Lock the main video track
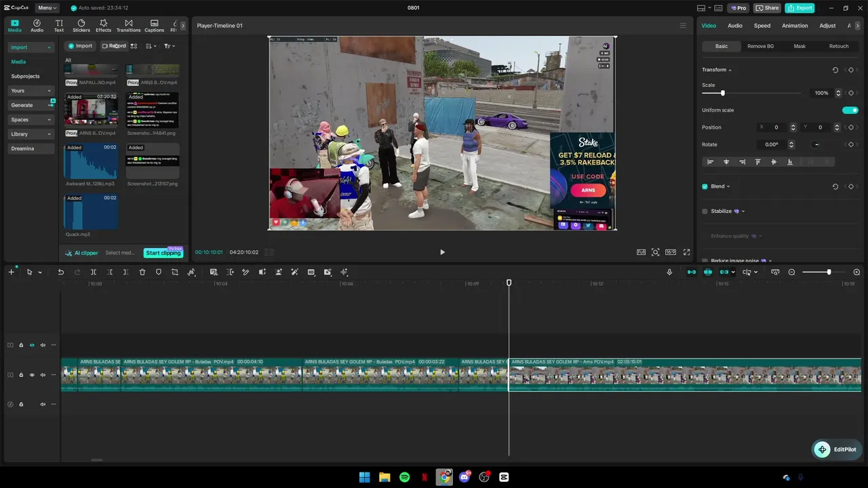The width and height of the screenshot is (868, 488). tap(21, 375)
